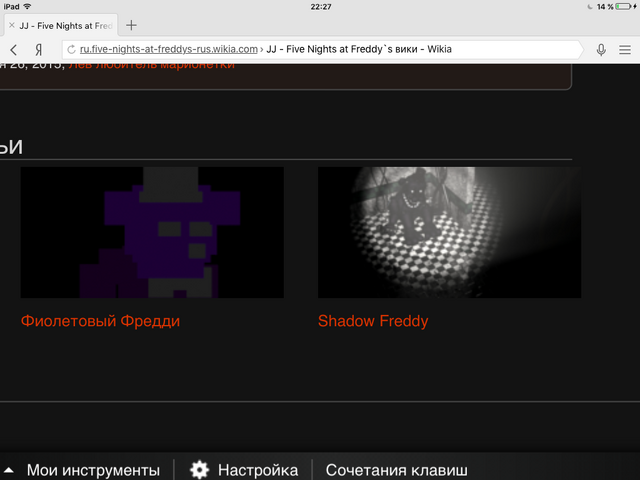Open Сочетания клавиш shortcuts
640x480 pixels.
click(x=396, y=470)
